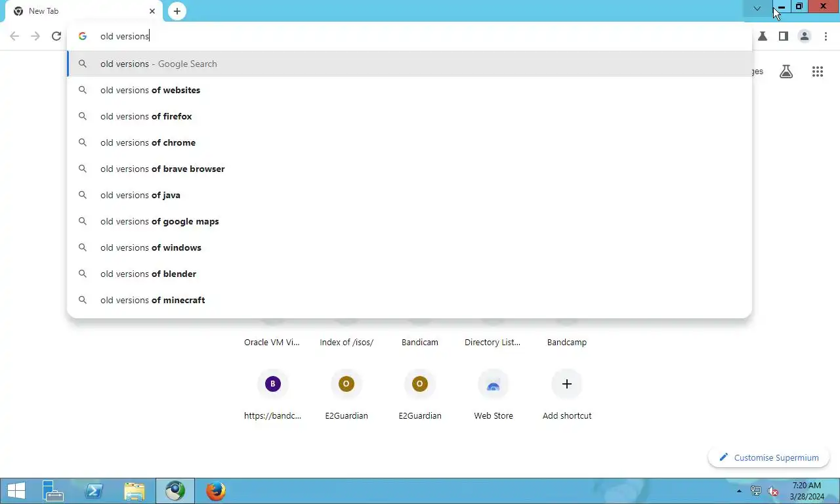
Task: Launch Server Manager from taskbar
Action: [x=52, y=491]
